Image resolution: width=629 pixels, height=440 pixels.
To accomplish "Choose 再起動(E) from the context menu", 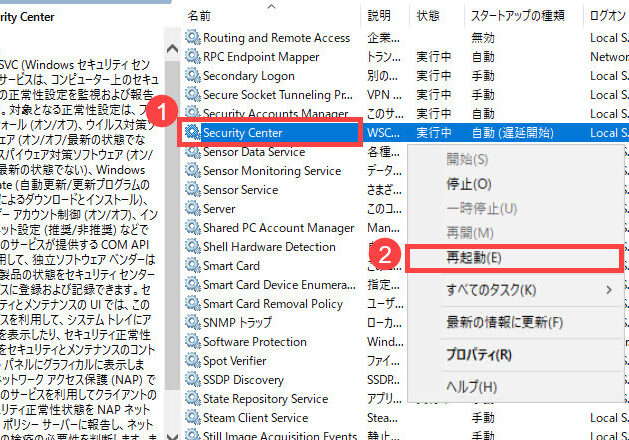I will [x=474, y=257].
